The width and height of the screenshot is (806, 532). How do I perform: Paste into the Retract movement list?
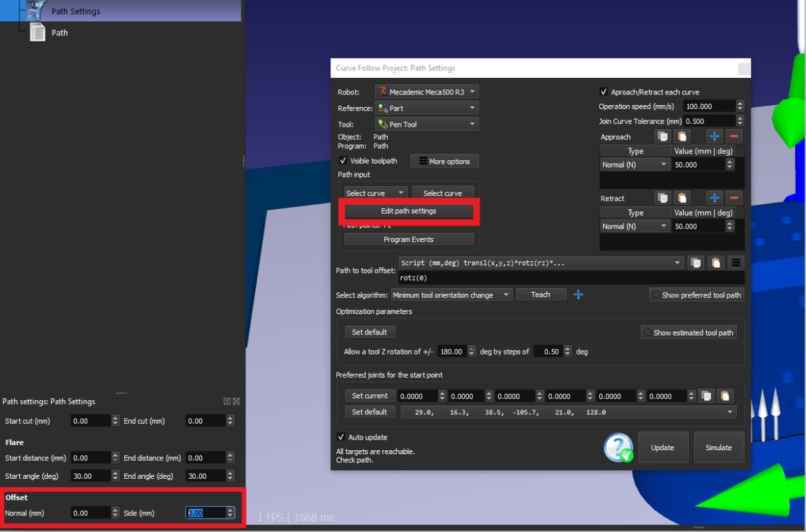coord(682,198)
